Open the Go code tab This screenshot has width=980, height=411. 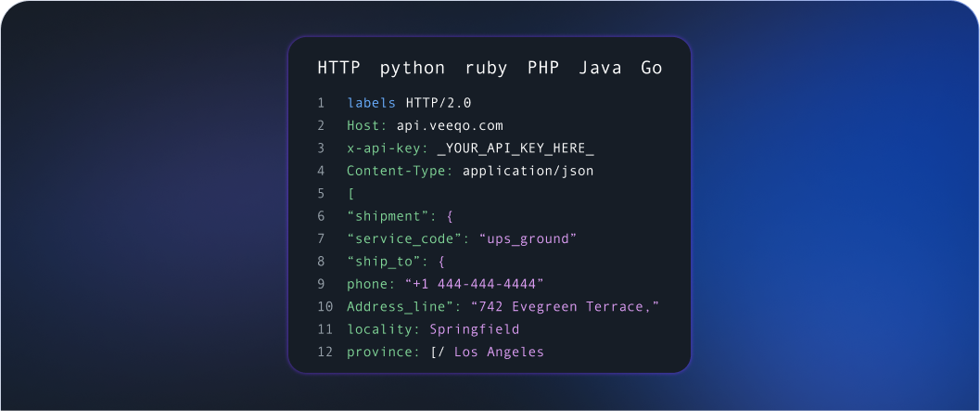coord(651,68)
